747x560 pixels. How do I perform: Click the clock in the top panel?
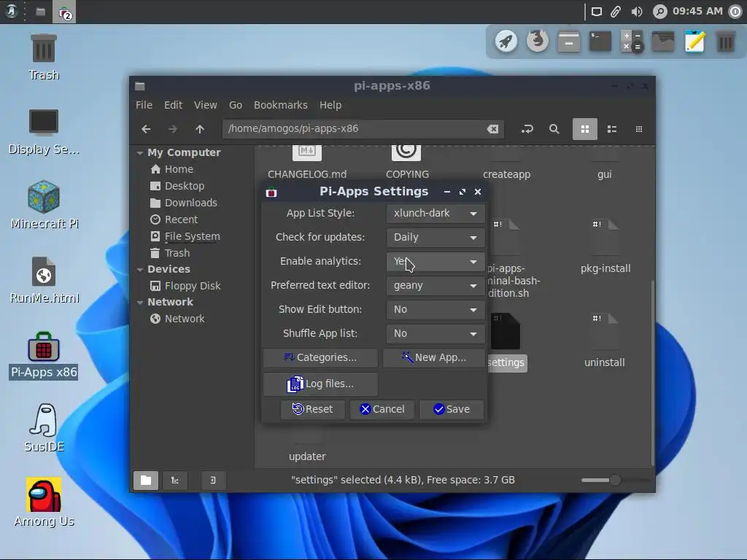(x=697, y=11)
